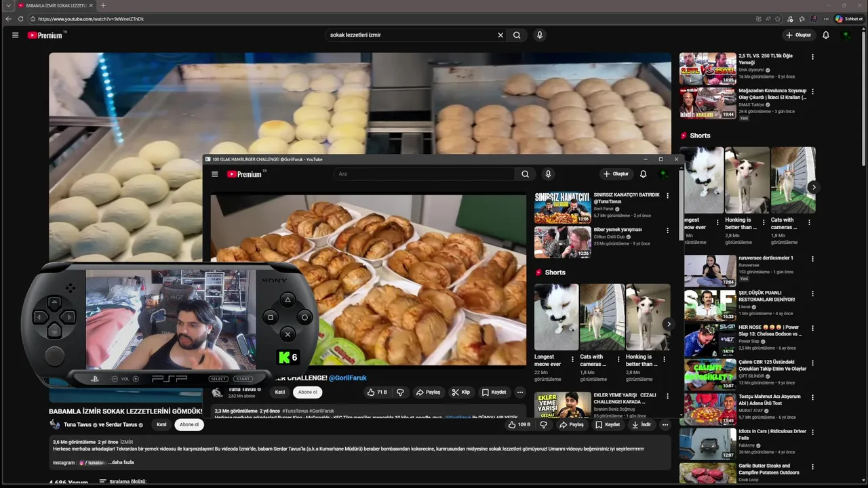868x488 pixels.
Task: Create a clip with Klip in popup
Action: point(461,392)
